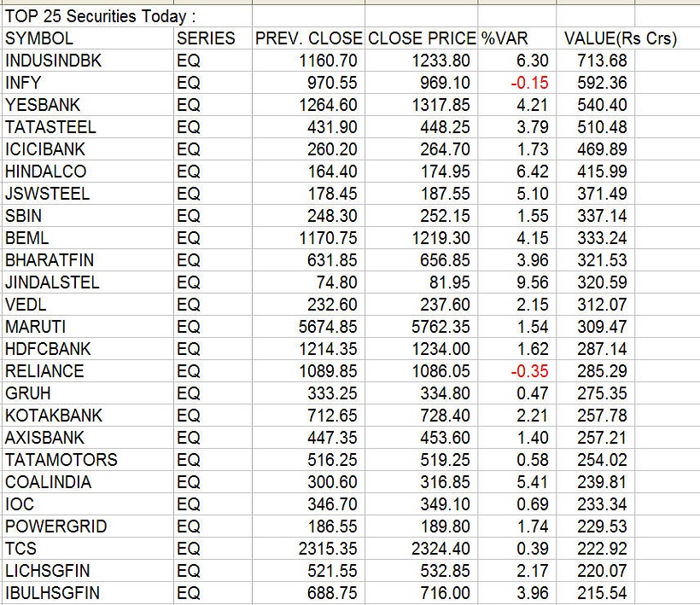Click RELIANCE's red -0.35 %VAR cell
700x605 pixels.
(529, 371)
